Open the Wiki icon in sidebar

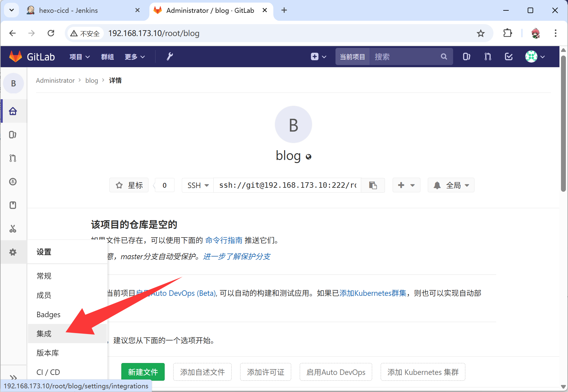[13, 205]
